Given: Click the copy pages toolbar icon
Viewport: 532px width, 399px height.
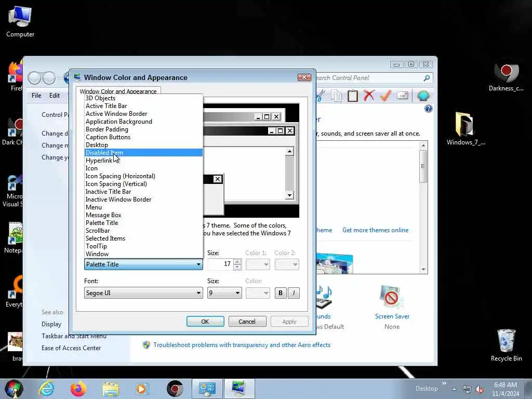Looking at the screenshot, I should point(336,96).
